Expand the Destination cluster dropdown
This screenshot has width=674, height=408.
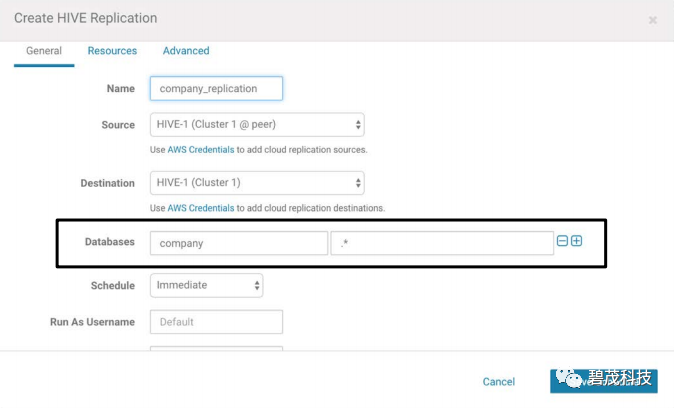[x=256, y=183]
